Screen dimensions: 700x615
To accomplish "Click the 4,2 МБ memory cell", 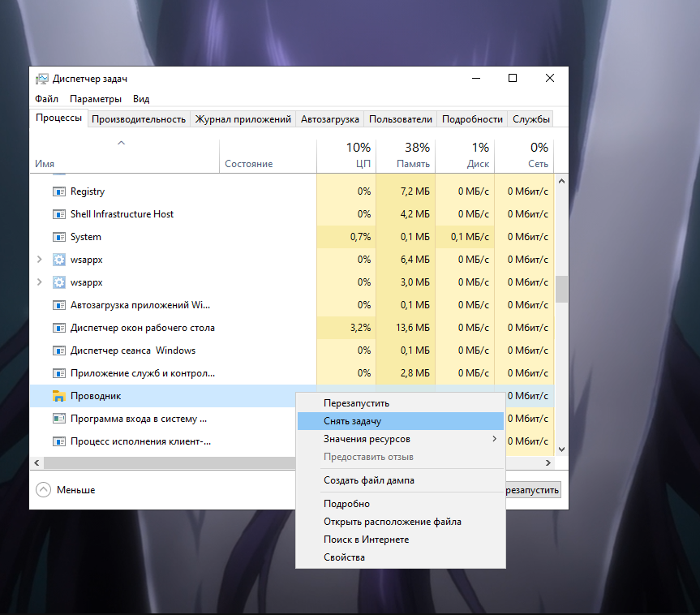I will [406, 214].
